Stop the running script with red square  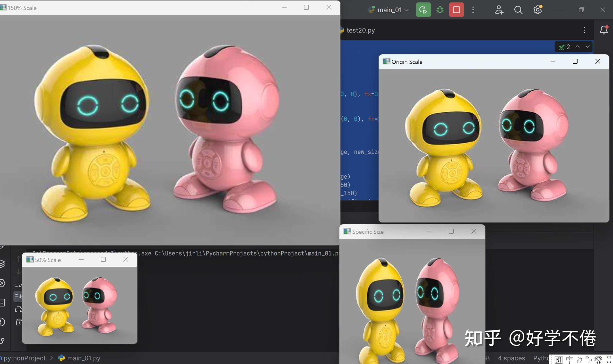coord(456,10)
